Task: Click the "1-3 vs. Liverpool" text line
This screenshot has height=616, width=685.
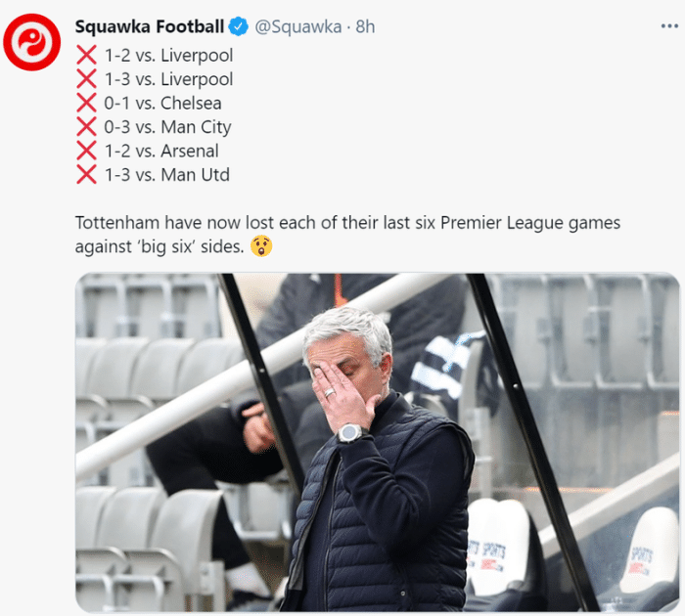Action: [168, 79]
